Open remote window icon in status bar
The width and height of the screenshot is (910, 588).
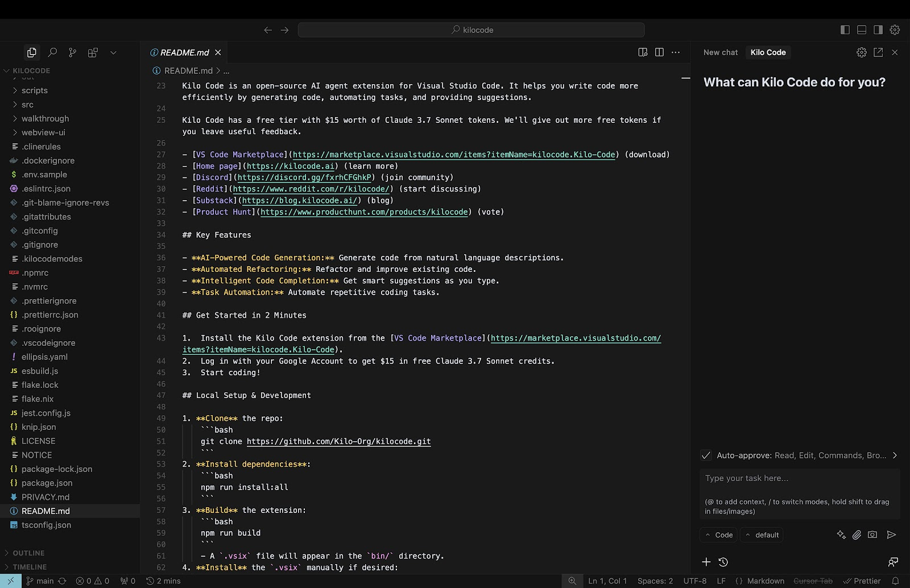(x=11, y=581)
